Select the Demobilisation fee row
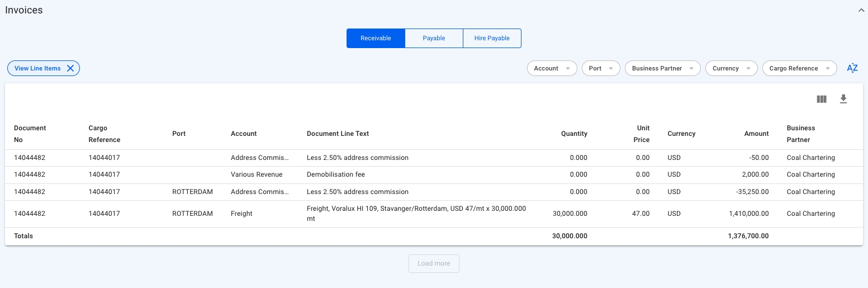Screen dimensions: 868x288 335,174
